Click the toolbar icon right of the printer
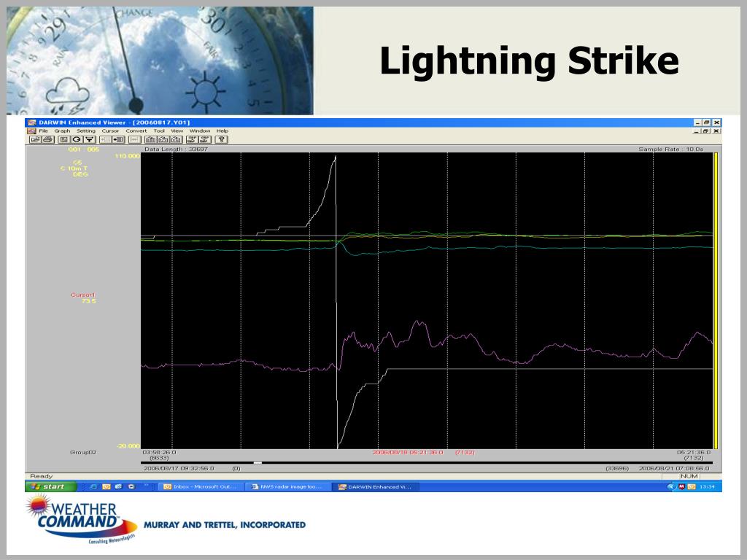Image resolution: width=747 pixels, height=560 pixels. point(64,139)
